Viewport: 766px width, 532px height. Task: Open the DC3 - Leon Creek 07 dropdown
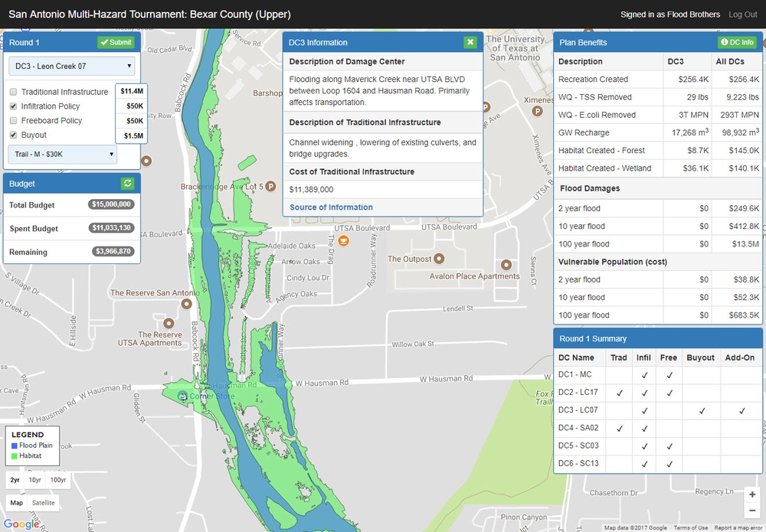coord(71,67)
